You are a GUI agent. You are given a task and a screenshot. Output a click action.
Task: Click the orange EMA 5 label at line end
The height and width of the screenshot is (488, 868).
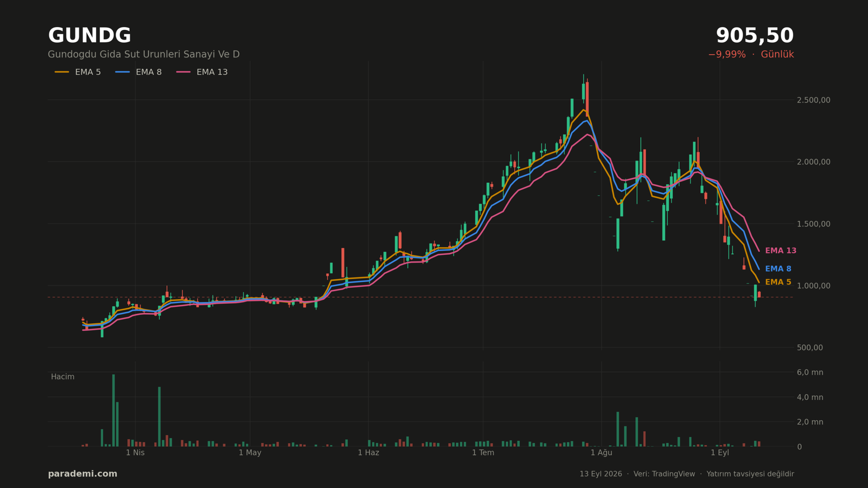click(x=778, y=282)
